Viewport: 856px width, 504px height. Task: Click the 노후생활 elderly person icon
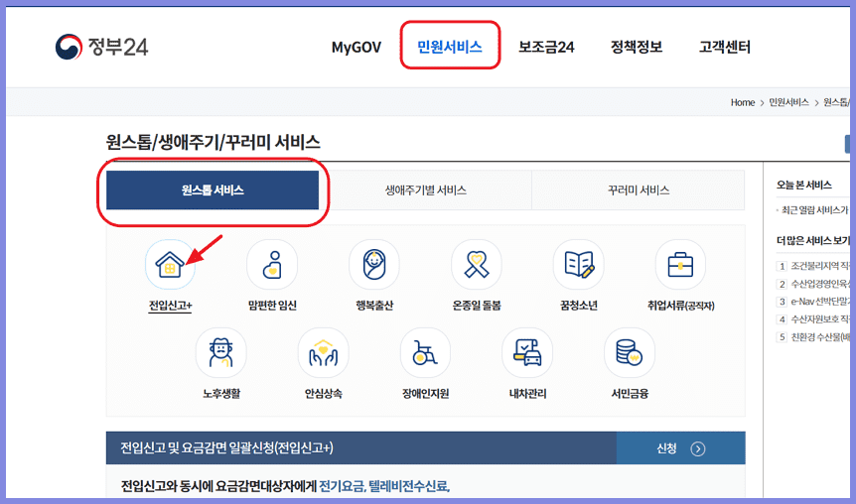[221, 353]
